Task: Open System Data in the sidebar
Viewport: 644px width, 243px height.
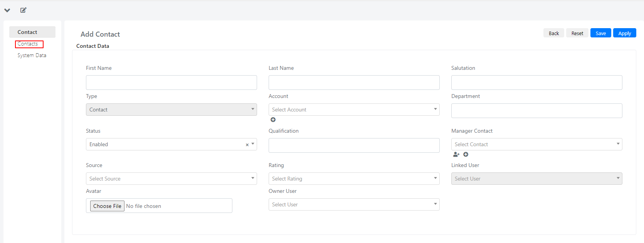Action: 32,56
